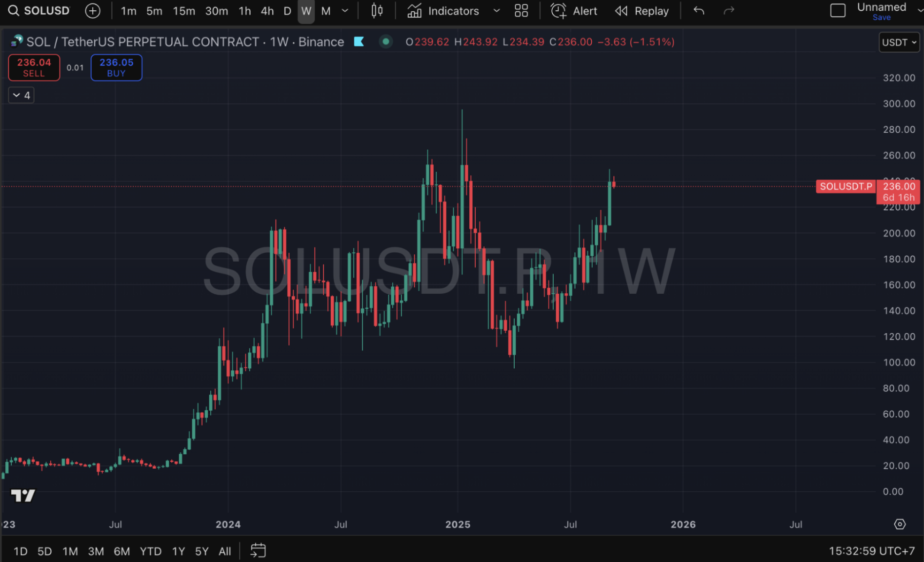Open the USDT currency dropdown
The height and width of the screenshot is (562, 924).
899,42
